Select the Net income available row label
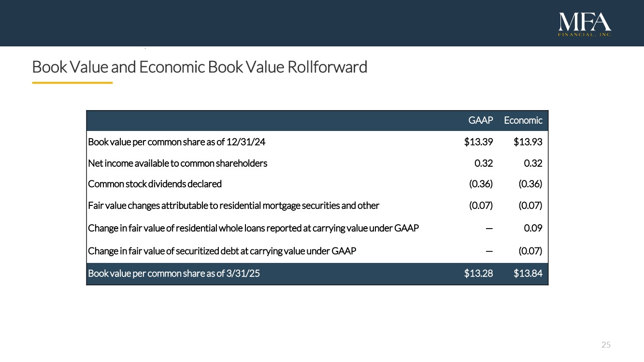This screenshot has height=362, width=644. [x=177, y=163]
